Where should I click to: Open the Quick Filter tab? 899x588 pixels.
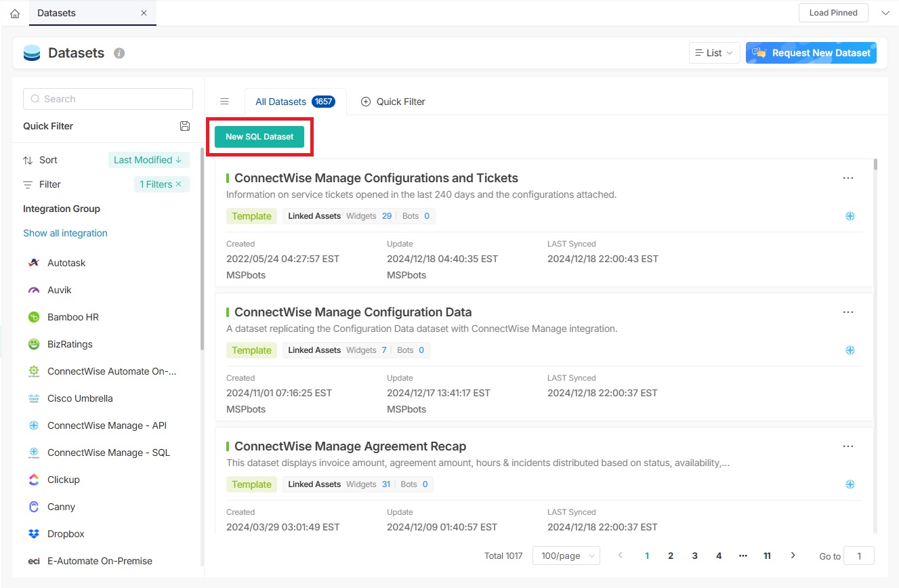(393, 102)
